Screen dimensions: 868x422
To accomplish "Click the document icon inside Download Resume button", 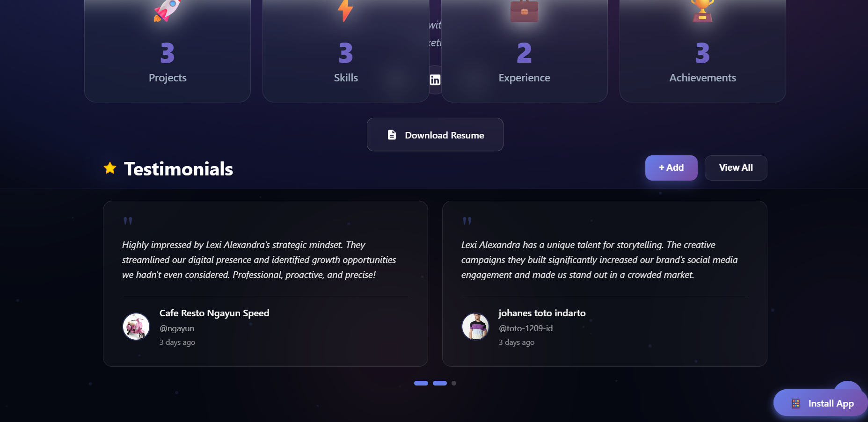I will pyautogui.click(x=391, y=134).
